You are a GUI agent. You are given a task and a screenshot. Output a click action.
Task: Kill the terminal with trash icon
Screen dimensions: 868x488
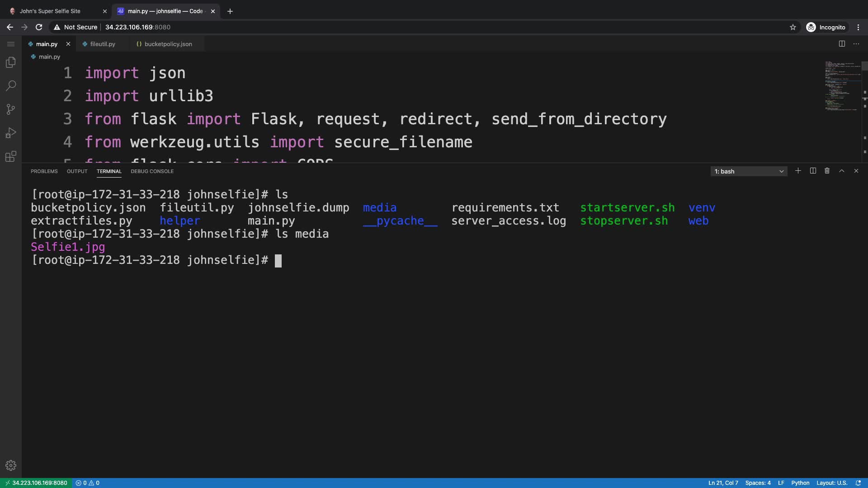tap(827, 171)
